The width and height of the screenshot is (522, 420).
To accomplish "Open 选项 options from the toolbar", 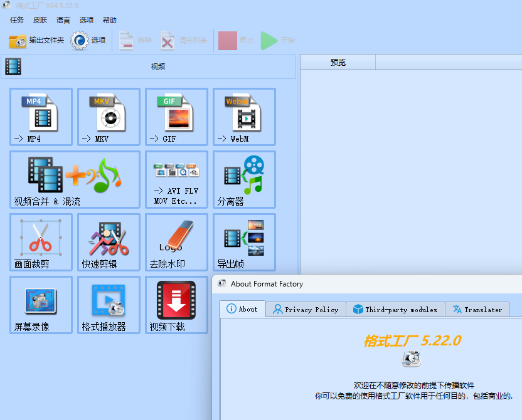I will (88, 41).
